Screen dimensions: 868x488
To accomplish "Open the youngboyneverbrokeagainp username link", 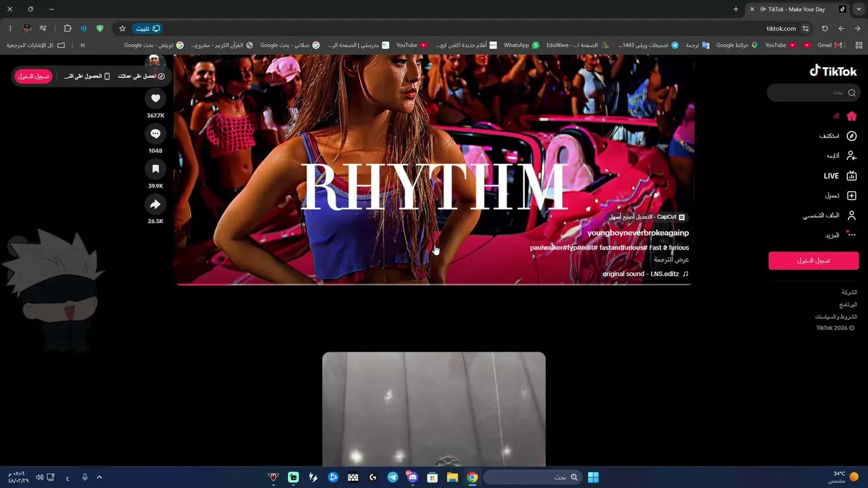I will 638,232.
